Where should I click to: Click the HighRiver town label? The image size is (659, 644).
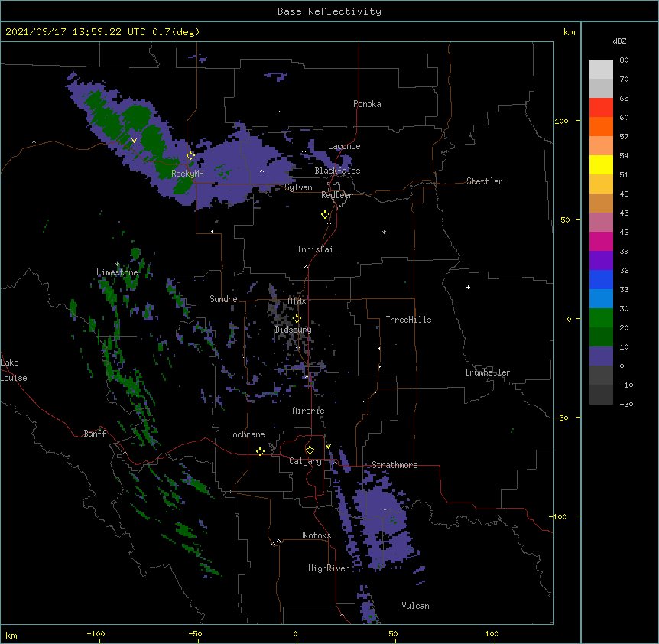(x=329, y=568)
